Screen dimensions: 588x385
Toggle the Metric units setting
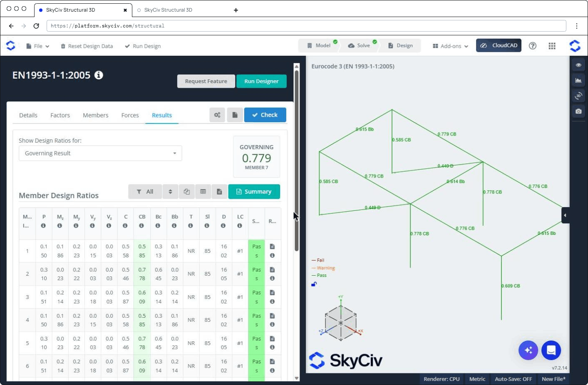tap(477, 379)
